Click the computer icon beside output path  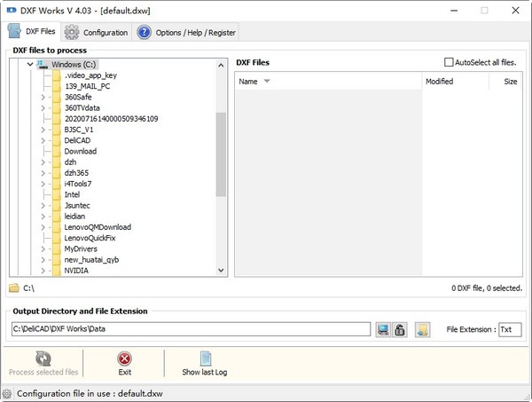[383, 329]
